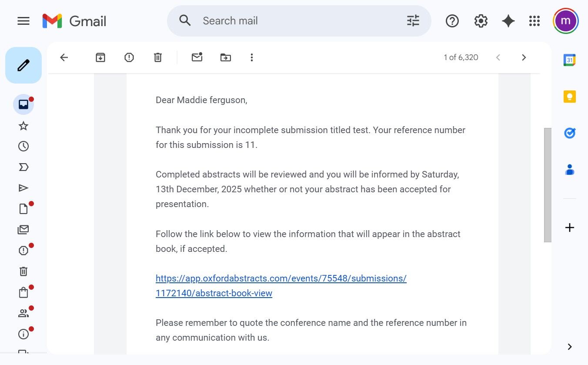The height and width of the screenshot is (365, 588).
Task: Mark email as unread
Action: (197, 57)
